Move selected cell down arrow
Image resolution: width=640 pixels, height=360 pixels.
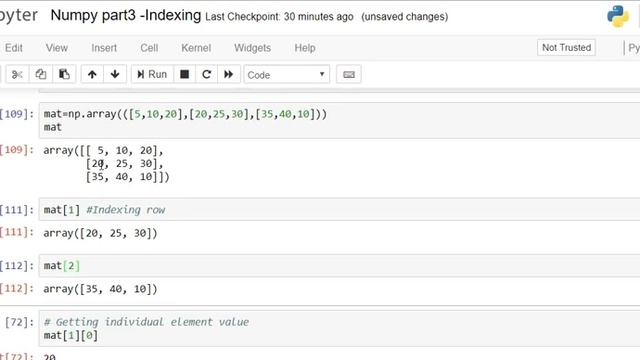coord(115,75)
